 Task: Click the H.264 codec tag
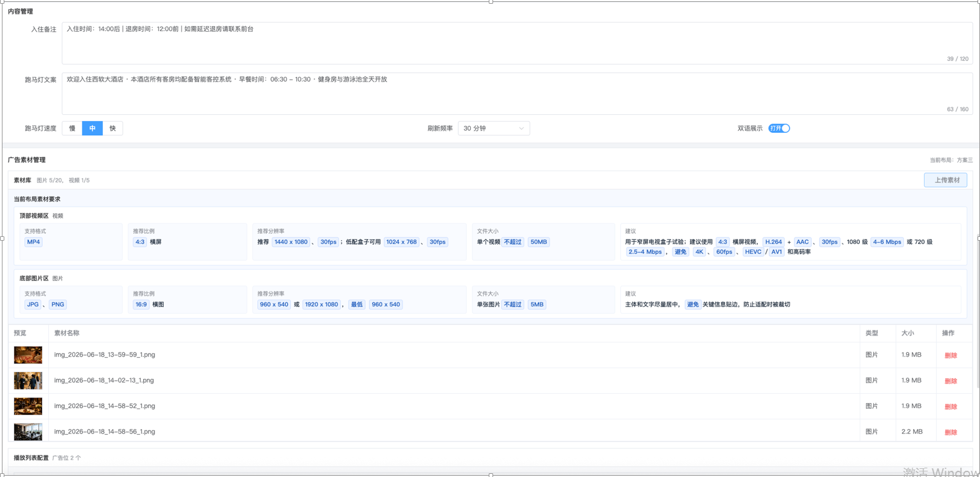click(773, 242)
